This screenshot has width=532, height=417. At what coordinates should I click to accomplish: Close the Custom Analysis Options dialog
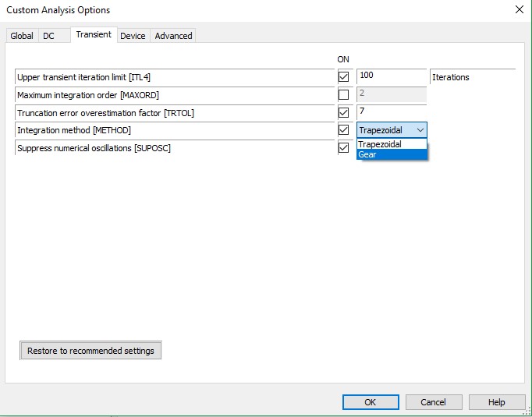pos(519,9)
